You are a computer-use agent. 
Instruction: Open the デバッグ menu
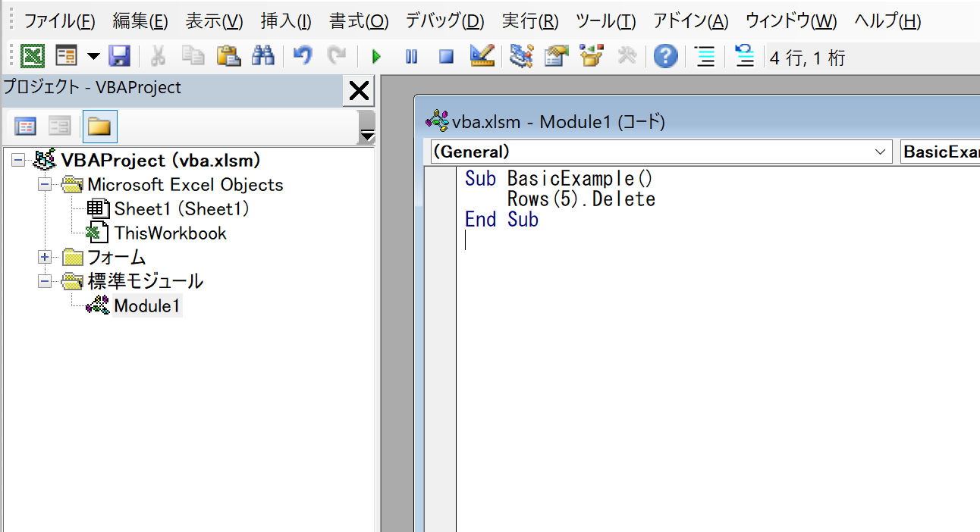(x=444, y=21)
